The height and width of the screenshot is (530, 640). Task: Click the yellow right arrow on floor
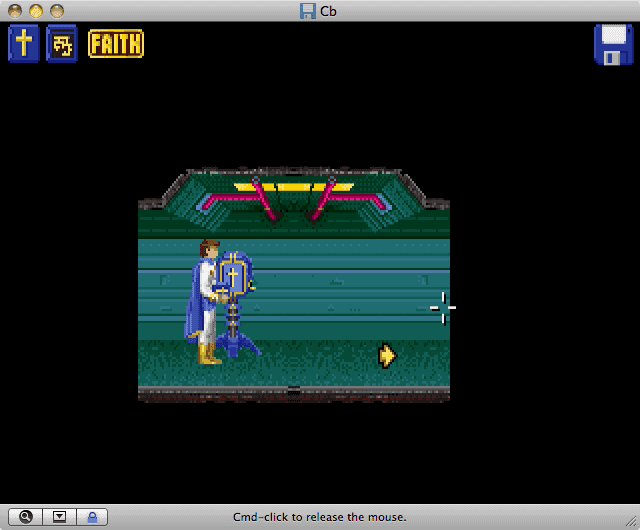click(x=387, y=356)
